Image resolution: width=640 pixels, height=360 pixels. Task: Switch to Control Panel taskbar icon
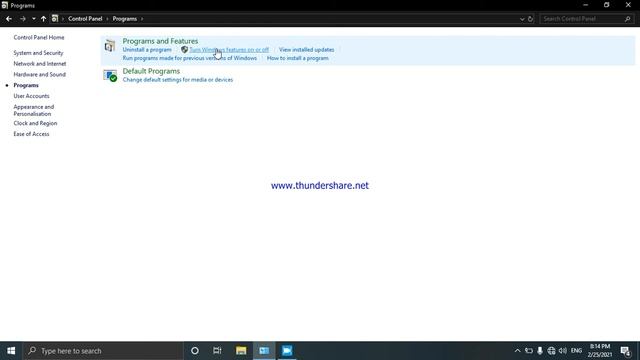264,351
